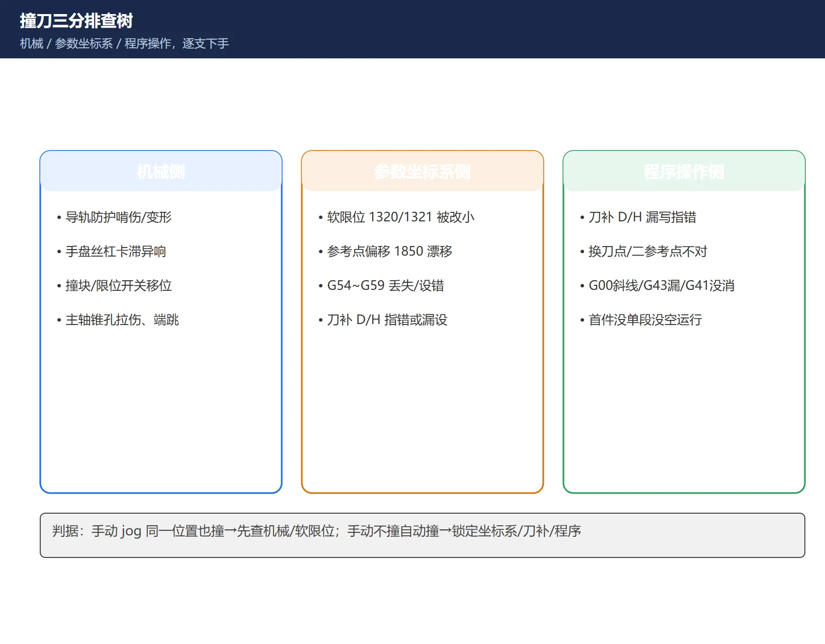Select the 参数坐标系侧 card header

[423, 172]
